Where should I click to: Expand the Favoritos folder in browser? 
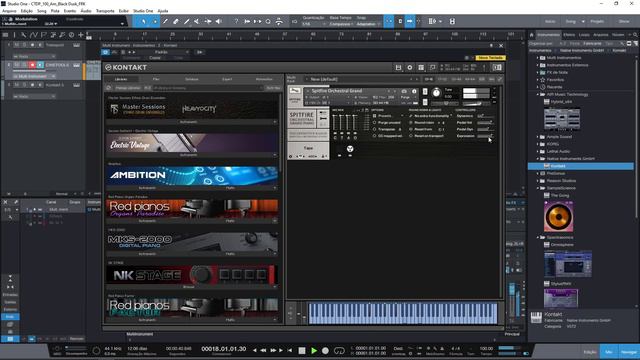(538, 80)
